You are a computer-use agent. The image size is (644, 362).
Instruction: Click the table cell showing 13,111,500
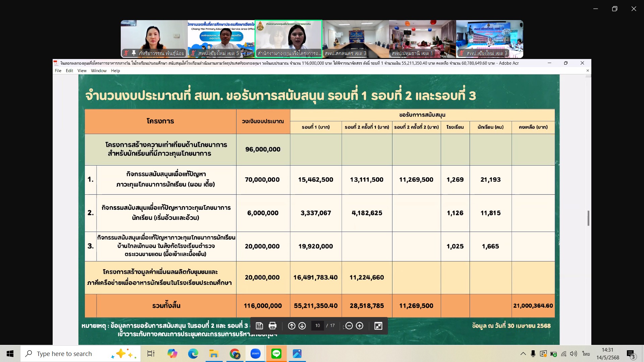[x=367, y=180]
